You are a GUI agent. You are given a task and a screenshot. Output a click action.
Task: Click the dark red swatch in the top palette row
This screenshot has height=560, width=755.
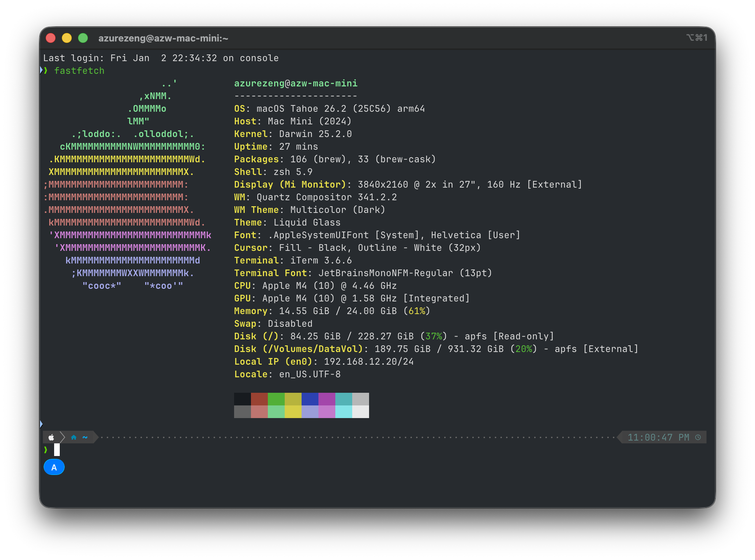click(x=259, y=399)
